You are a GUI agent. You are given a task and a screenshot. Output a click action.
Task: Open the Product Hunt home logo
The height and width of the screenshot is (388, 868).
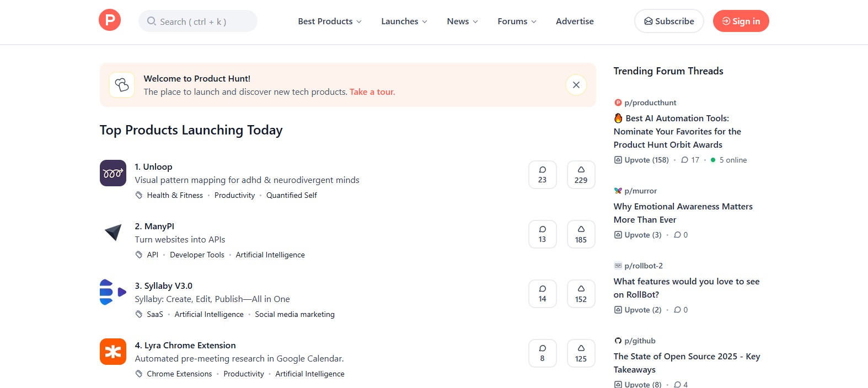point(110,20)
